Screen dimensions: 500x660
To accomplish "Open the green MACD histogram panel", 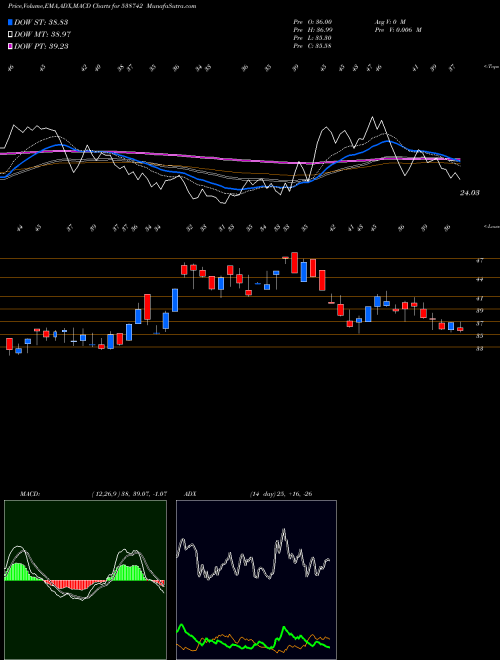I will pos(85,580).
